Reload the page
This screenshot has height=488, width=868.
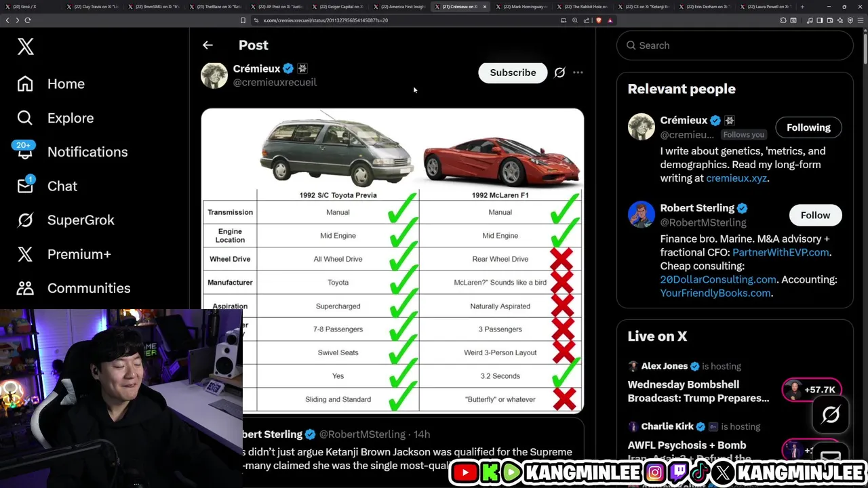pyautogui.click(x=28, y=20)
